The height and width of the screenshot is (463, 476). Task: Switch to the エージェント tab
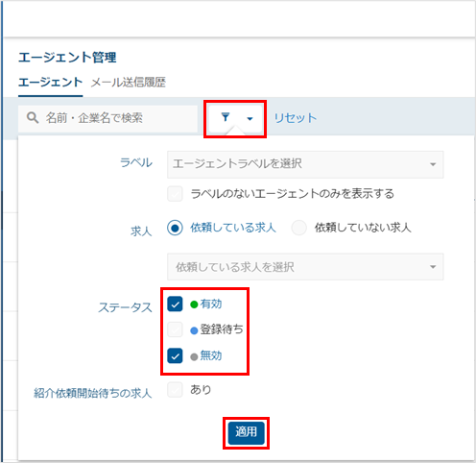click(x=50, y=83)
